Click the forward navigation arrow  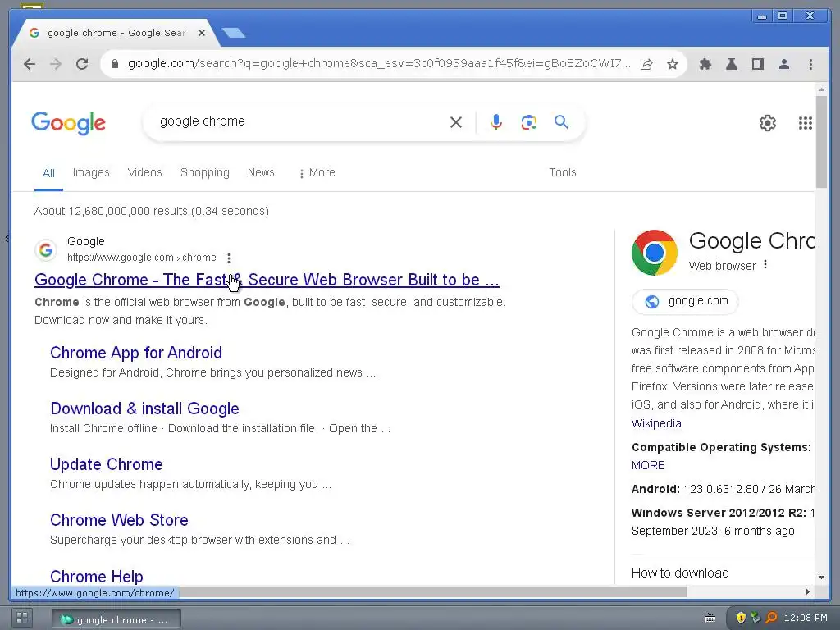[x=56, y=64]
